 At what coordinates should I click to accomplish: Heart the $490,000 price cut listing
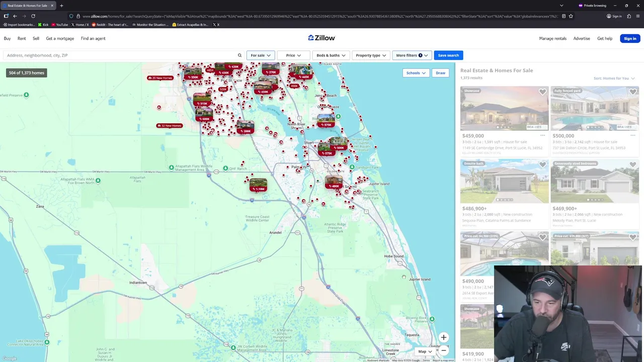[x=542, y=237]
